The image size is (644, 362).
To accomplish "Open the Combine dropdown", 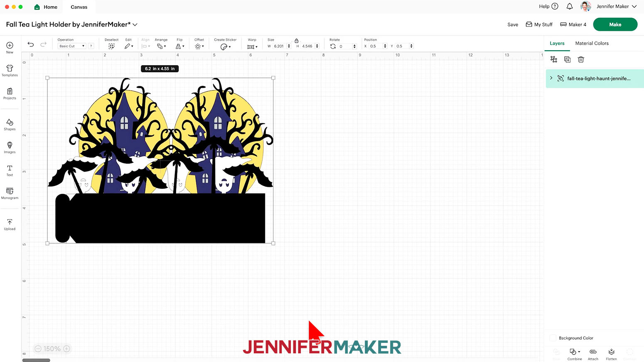I will [x=575, y=354].
